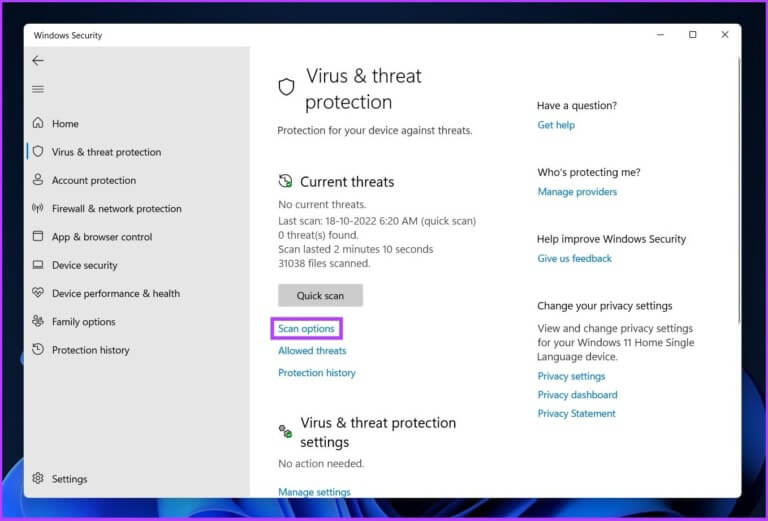This screenshot has height=521, width=768.
Task: Click 'Who's protecting me?' heading
Action: (x=589, y=172)
